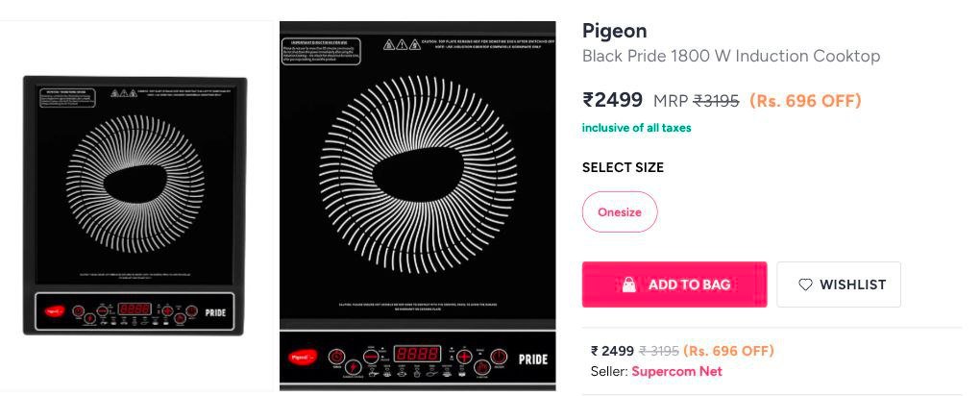Open the full cooktop product image
The image size is (980, 396).
(135, 206)
